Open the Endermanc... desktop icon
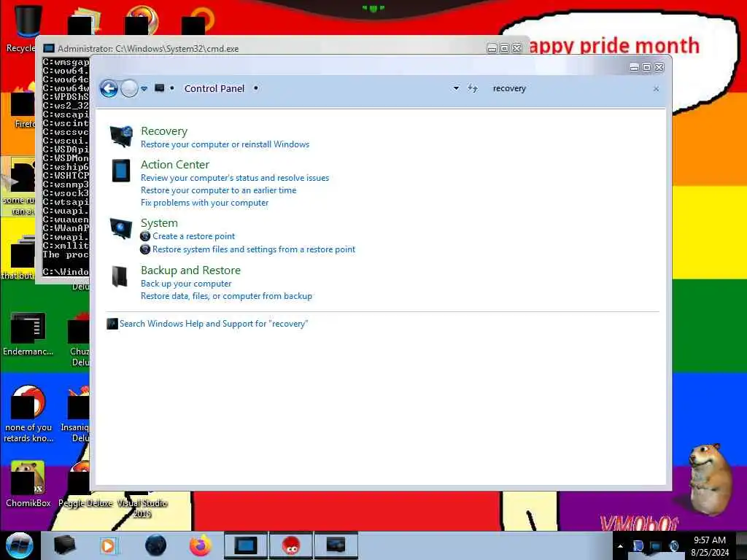Image resolution: width=747 pixels, height=560 pixels. pyautogui.click(x=28, y=333)
